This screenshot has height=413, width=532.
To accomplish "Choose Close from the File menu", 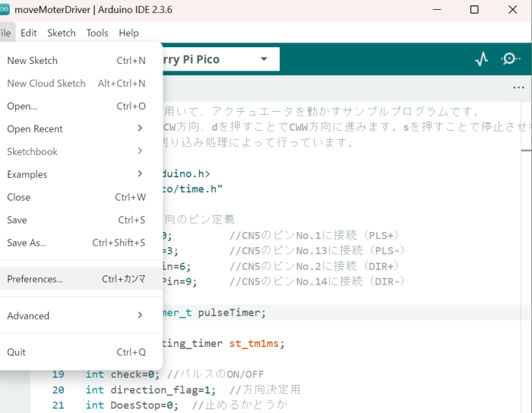I will (19, 197).
